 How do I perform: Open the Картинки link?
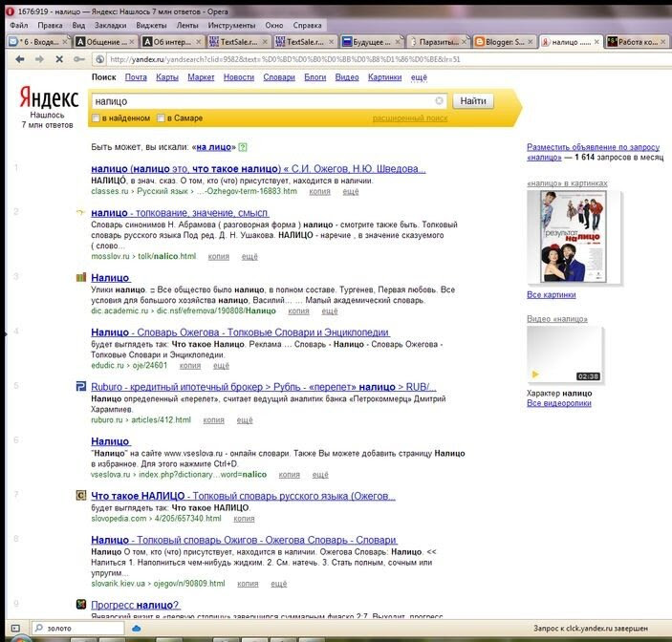pyautogui.click(x=384, y=77)
